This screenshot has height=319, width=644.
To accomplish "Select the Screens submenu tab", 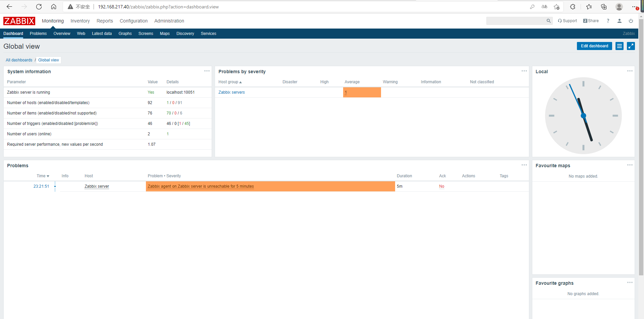I will tap(146, 34).
